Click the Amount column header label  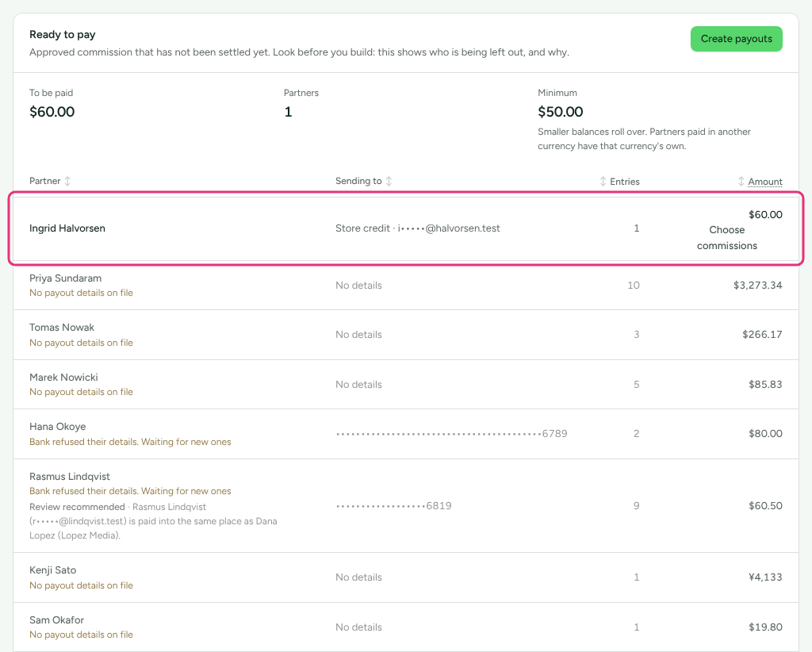(765, 182)
